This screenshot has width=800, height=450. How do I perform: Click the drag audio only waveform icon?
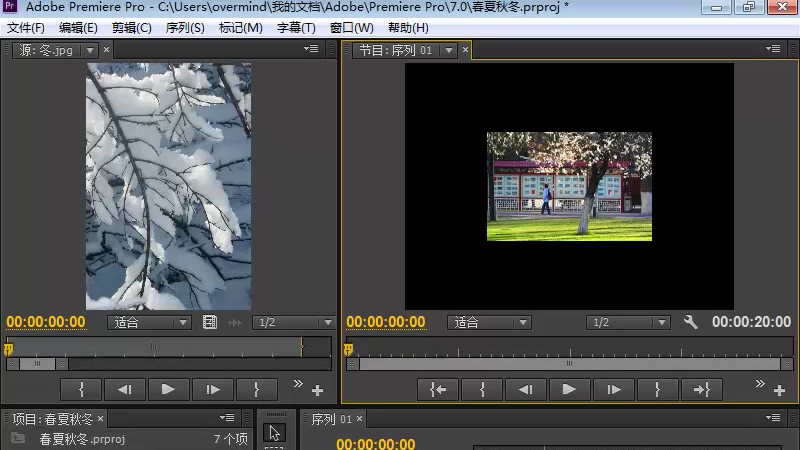(x=235, y=322)
